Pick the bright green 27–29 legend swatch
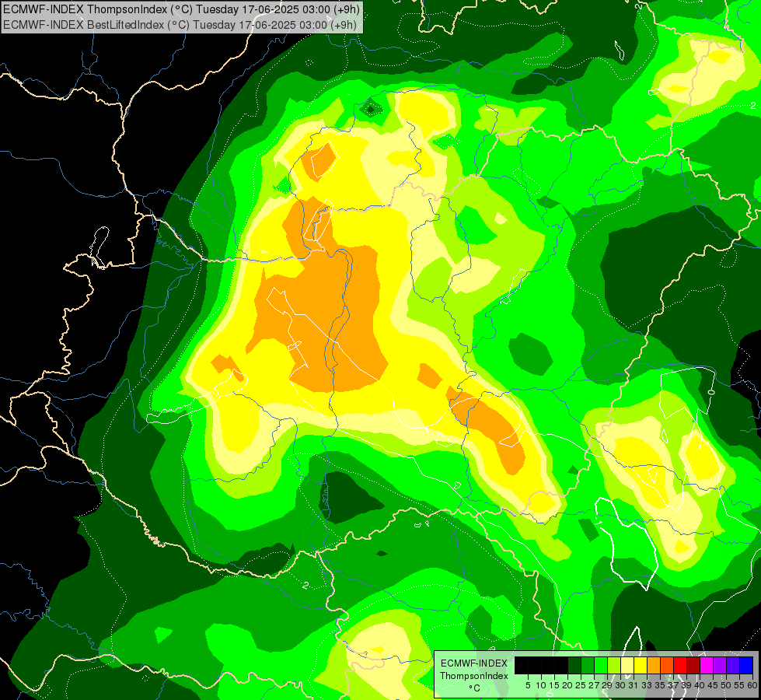761x700 pixels. point(601,665)
